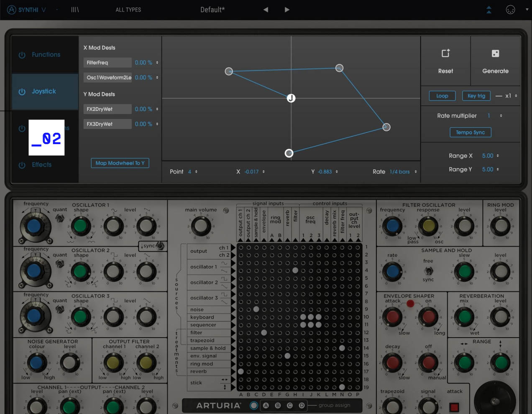Viewport: 532px width, 414px height.
Task: Click the Map Modwheel To Y button
Action: point(120,163)
